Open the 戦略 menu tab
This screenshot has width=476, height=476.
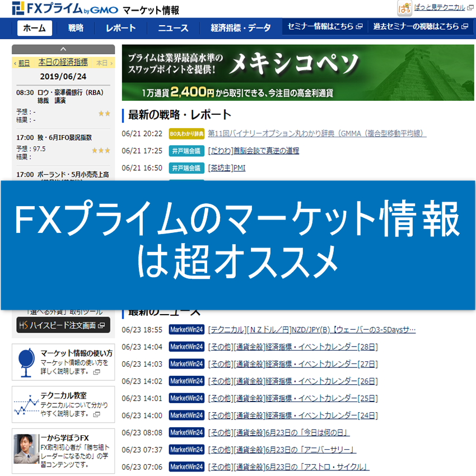(x=76, y=28)
